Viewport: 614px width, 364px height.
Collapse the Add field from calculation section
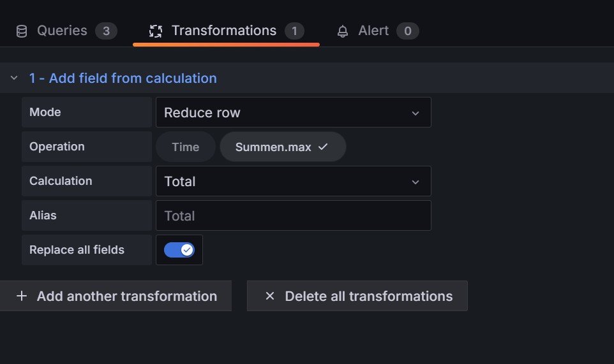(x=13, y=78)
